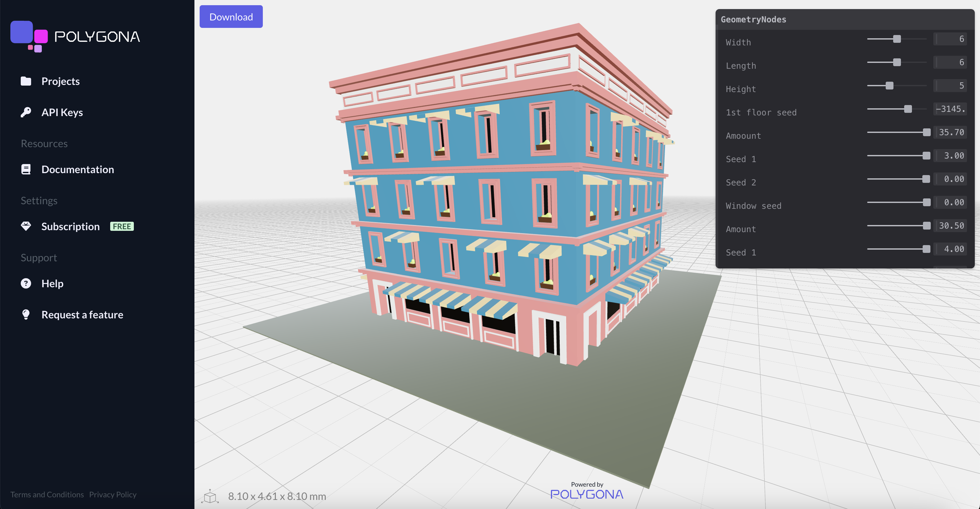
Task: Click the Projects folder icon
Action: (x=26, y=81)
